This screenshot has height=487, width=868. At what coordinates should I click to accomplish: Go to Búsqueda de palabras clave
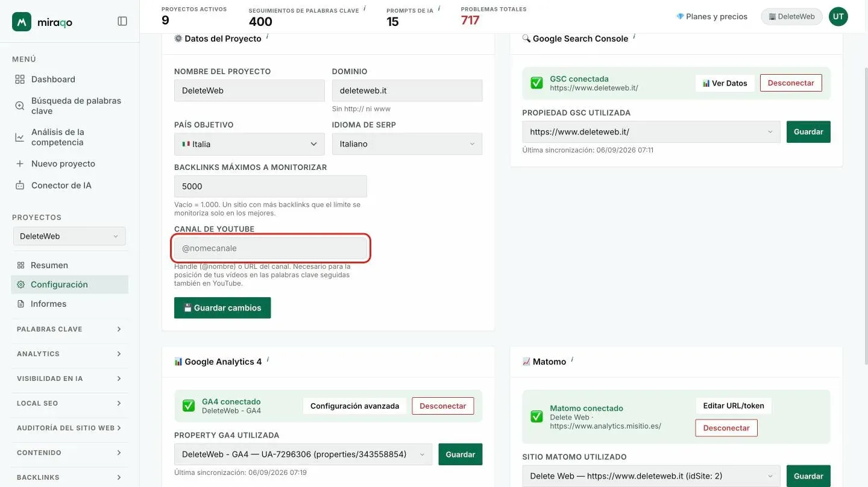click(70, 105)
